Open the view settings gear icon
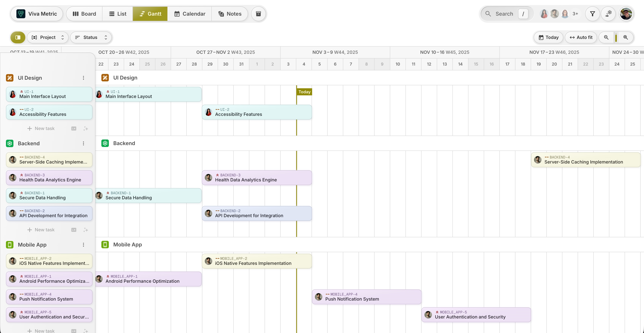644x333 pixels. coord(608,14)
